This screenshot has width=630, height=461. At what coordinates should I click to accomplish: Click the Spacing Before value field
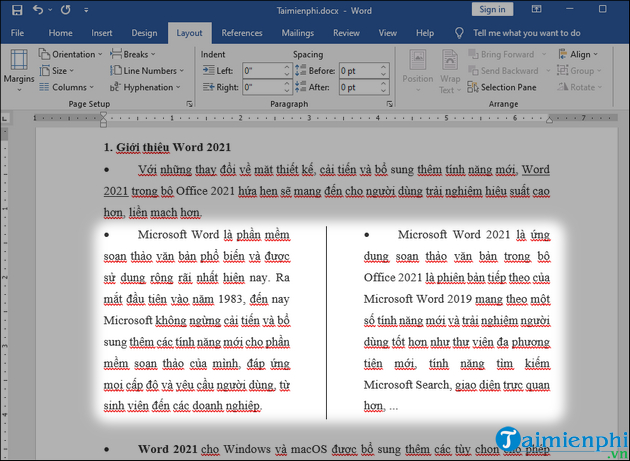click(359, 71)
